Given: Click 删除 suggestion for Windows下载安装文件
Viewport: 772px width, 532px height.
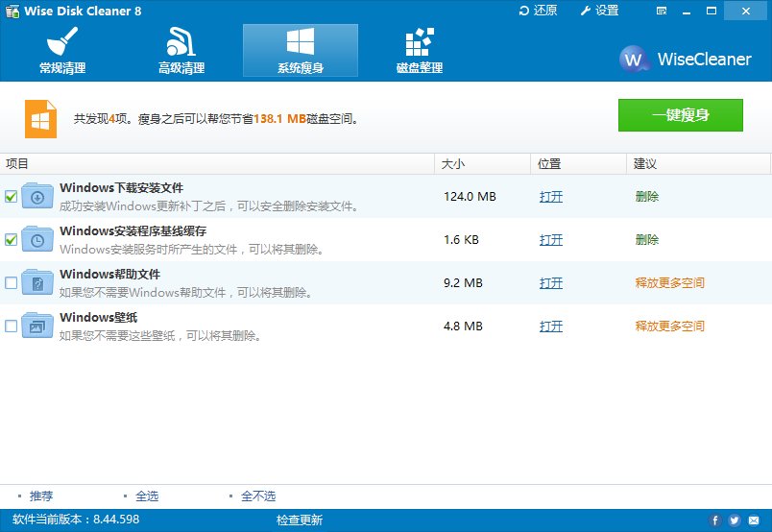Looking at the screenshot, I should pyautogui.click(x=647, y=197).
